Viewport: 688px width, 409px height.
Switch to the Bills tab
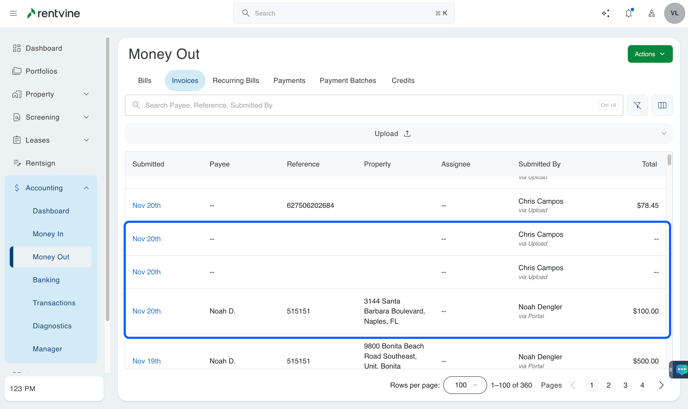pyautogui.click(x=145, y=80)
